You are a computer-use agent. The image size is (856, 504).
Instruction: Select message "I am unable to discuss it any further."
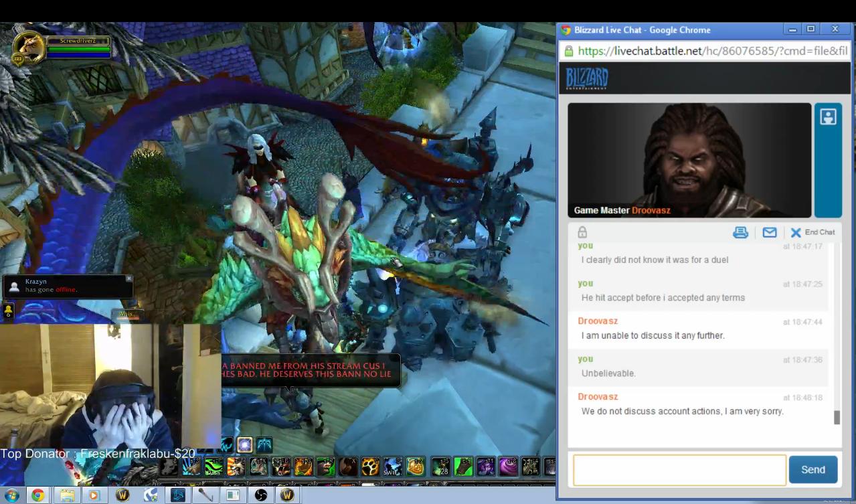tap(653, 335)
